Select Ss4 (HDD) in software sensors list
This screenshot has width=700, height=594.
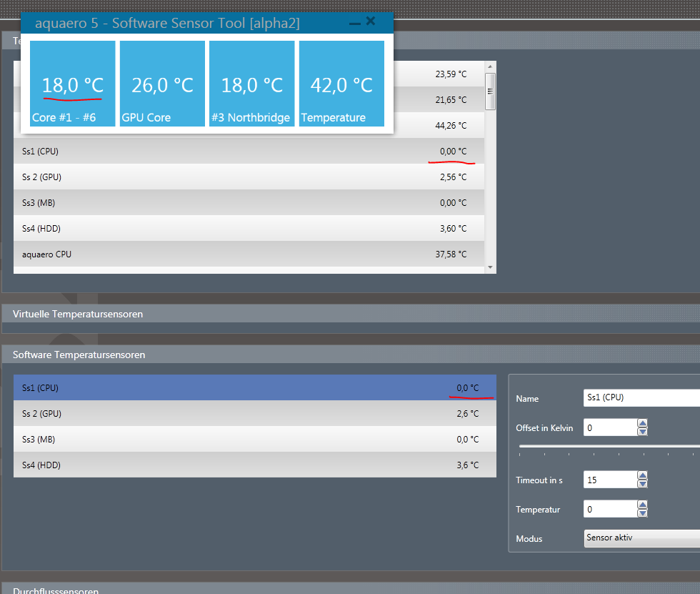pyautogui.click(x=255, y=465)
